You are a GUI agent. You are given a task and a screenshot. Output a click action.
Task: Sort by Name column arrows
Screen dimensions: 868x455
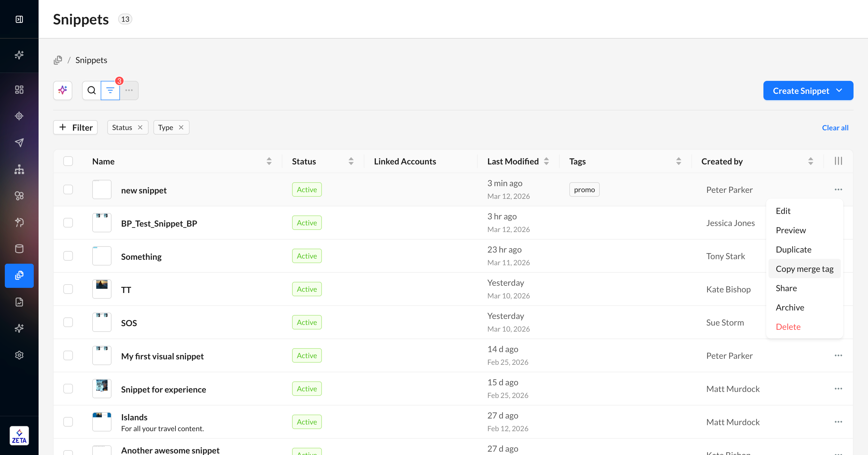pyautogui.click(x=269, y=161)
